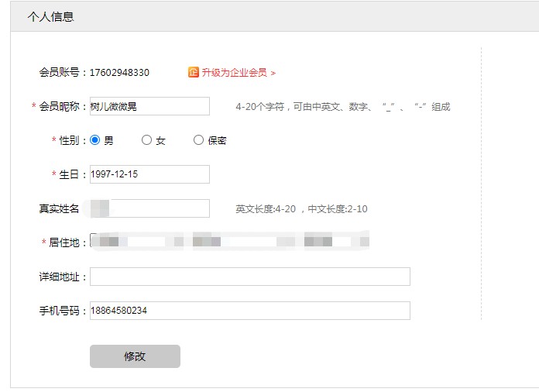
Task: Select the 保密 gender radio option
Action: tap(198, 140)
